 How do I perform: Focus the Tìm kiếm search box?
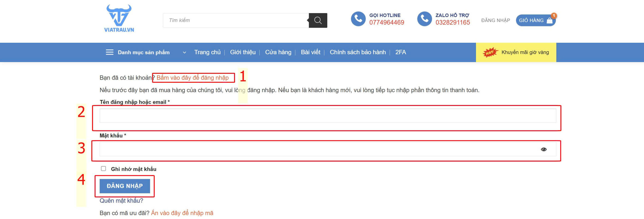pyautogui.click(x=236, y=20)
